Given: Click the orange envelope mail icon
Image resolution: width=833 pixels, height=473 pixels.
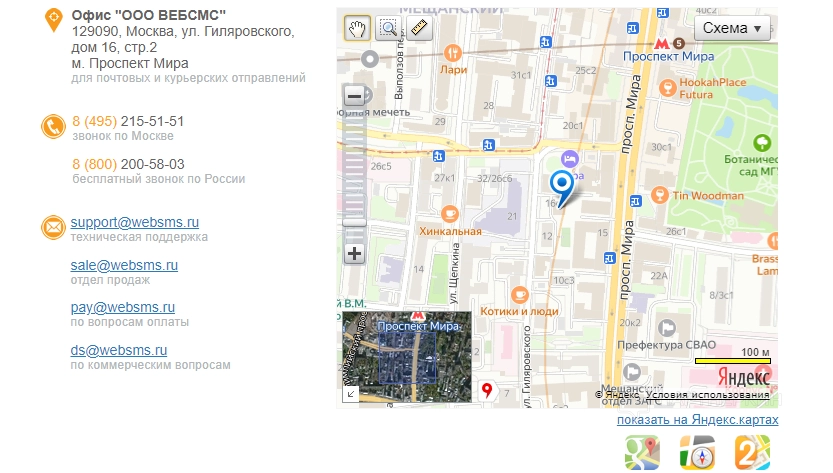Looking at the screenshot, I should tap(53, 227).
